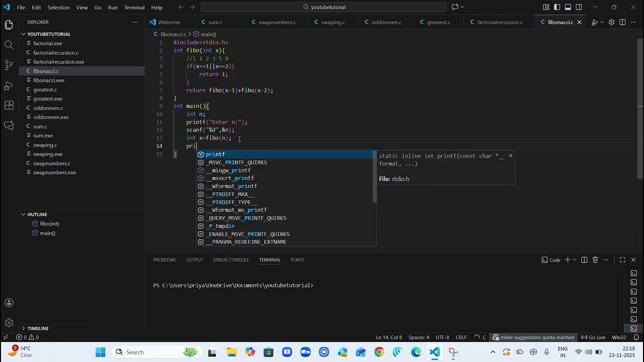Viewport: 644px width, 362px height.
Task: Create new terminal with plus icon
Action: pos(568,260)
